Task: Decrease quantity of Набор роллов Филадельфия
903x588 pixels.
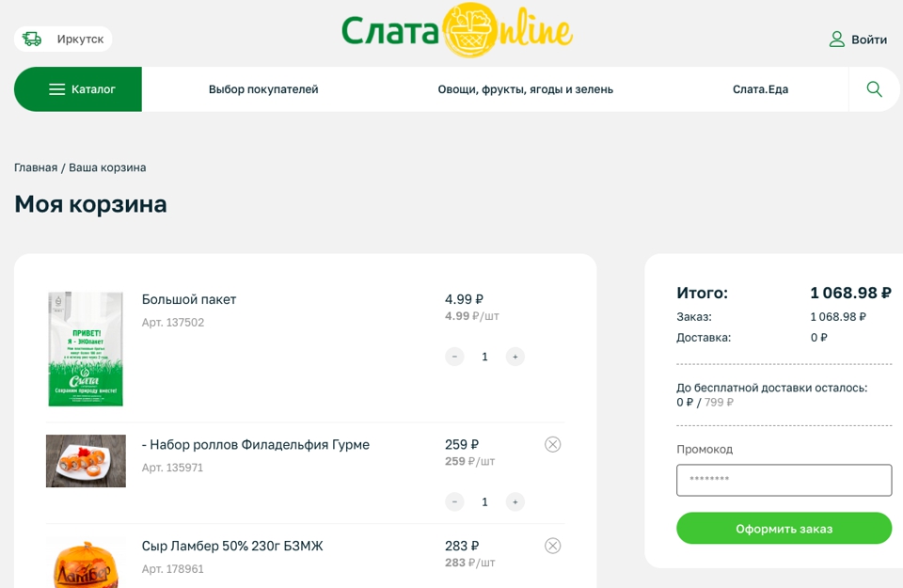Action: pos(454,501)
